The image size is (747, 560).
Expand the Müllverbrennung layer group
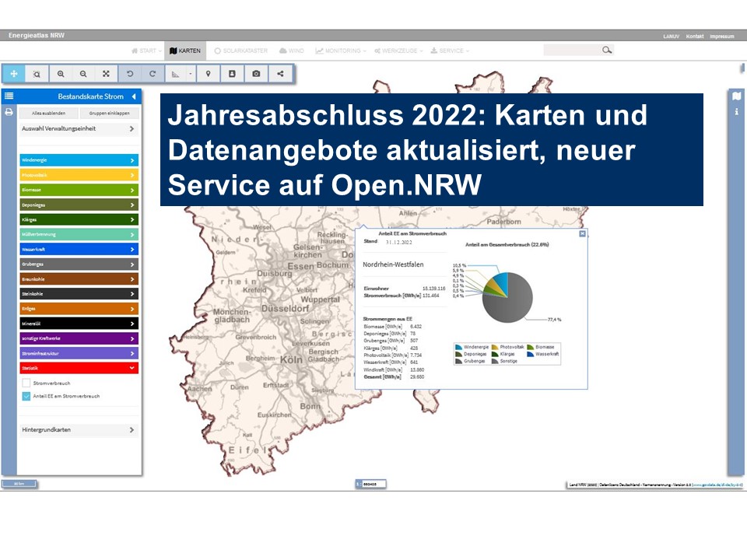(x=79, y=234)
